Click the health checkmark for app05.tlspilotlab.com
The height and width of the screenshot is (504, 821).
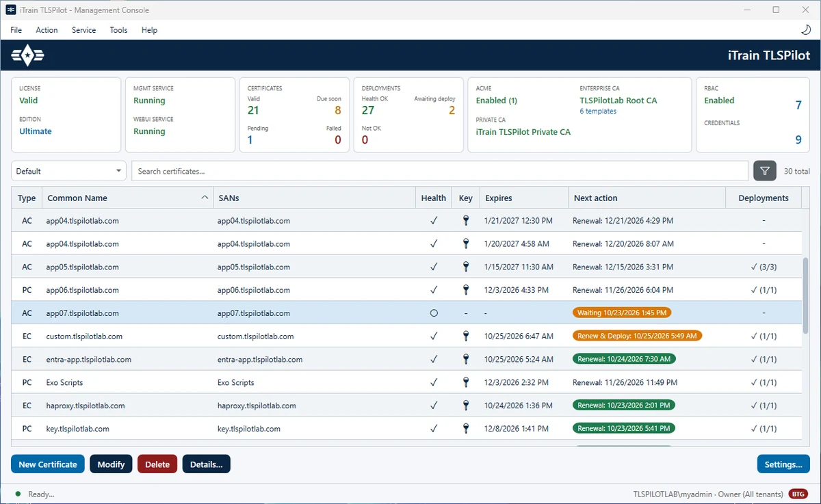pos(434,267)
